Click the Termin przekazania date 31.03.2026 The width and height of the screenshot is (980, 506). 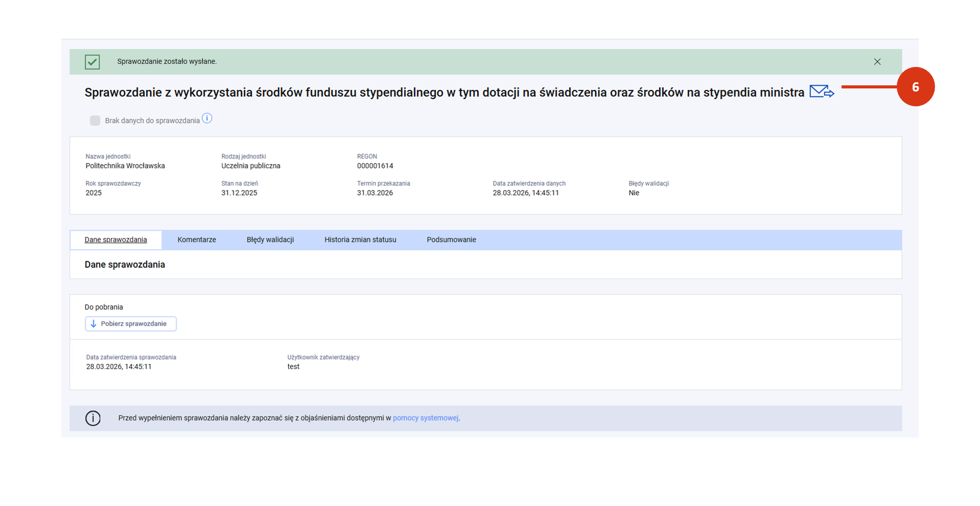click(375, 193)
